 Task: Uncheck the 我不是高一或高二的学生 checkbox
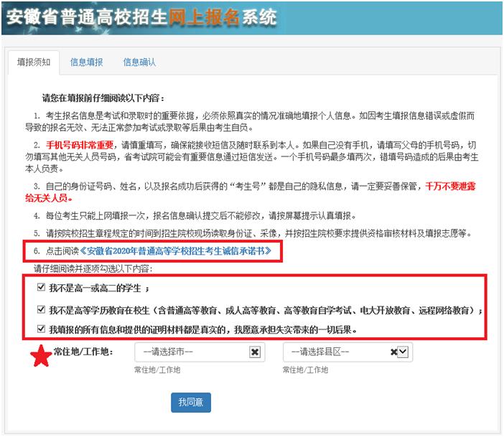(40, 288)
